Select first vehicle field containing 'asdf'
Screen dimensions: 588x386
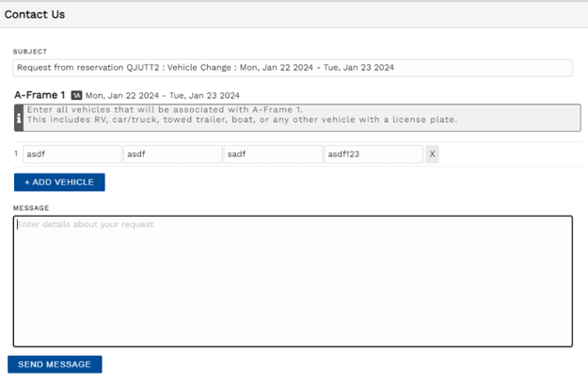pyautogui.click(x=72, y=154)
